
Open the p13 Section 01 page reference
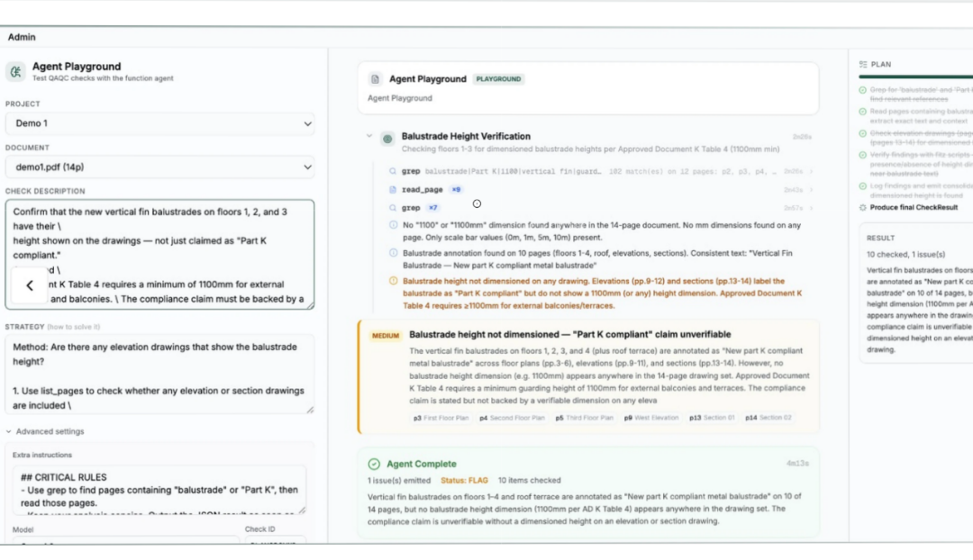[712, 418]
